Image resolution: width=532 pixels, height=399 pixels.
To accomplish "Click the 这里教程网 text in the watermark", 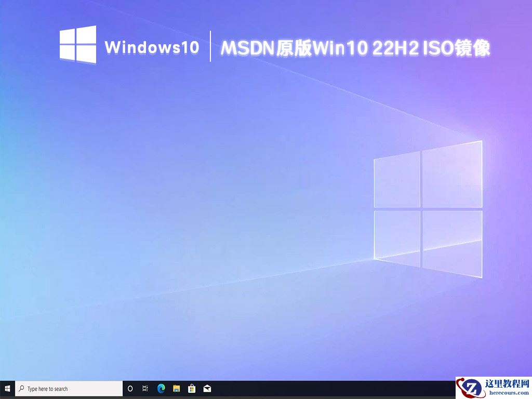I will pyautogui.click(x=507, y=383).
